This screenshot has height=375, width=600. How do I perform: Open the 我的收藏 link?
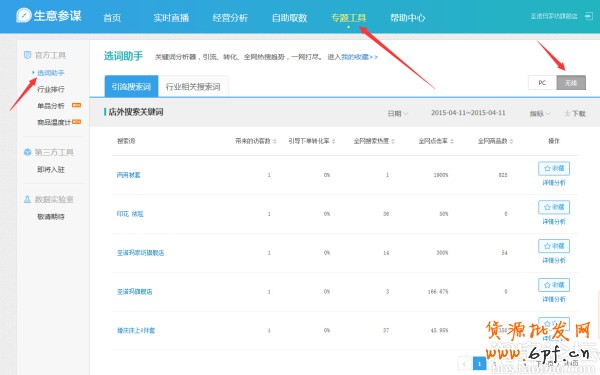(x=359, y=57)
